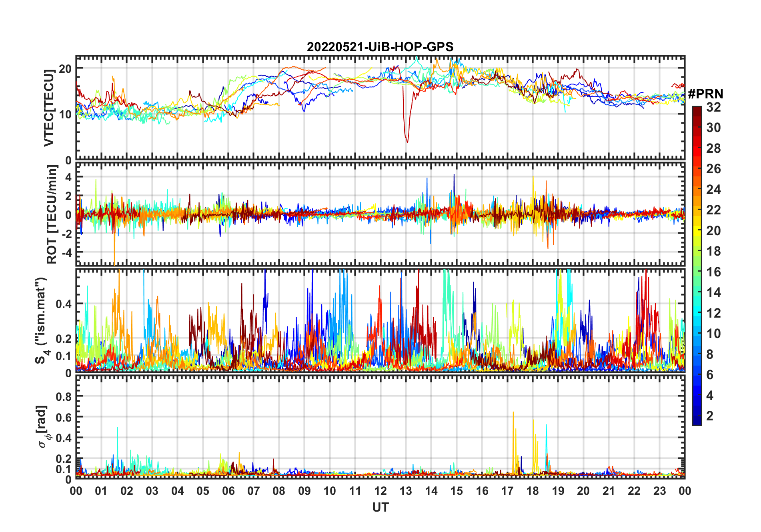Click the 18 hour tick label on the UT axis
The width and height of the screenshot is (761, 532).
click(533, 491)
